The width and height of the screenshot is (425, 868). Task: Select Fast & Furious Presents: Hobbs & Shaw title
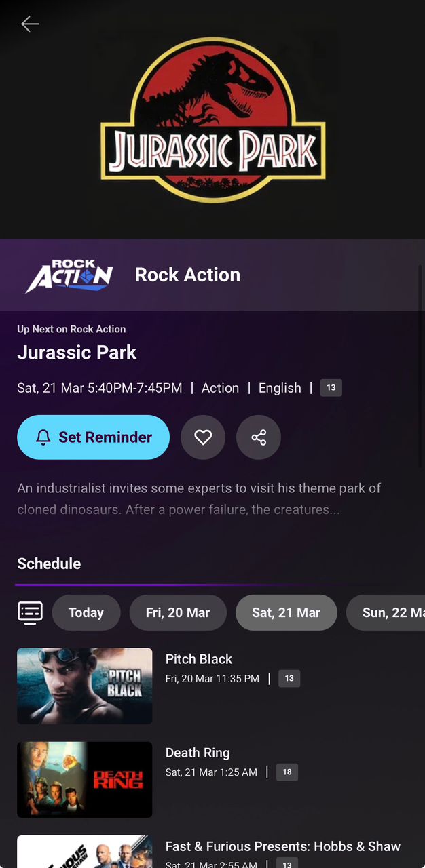pyautogui.click(x=283, y=846)
